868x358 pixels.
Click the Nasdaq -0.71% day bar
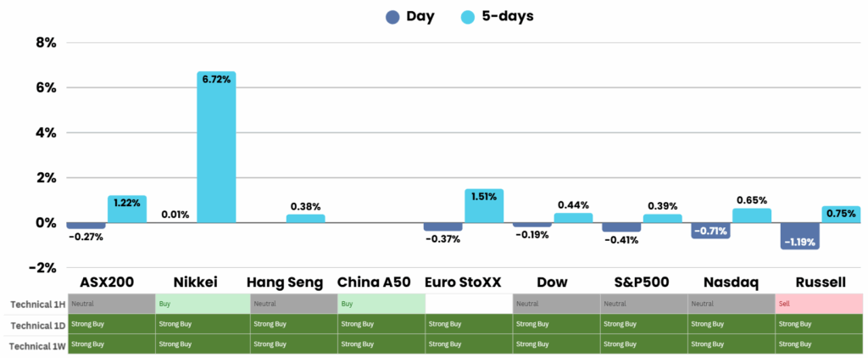(x=710, y=231)
